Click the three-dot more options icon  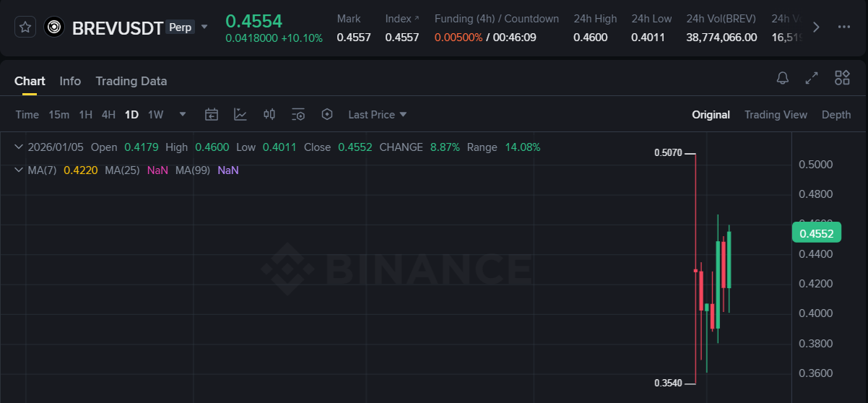pyautogui.click(x=844, y=27)
